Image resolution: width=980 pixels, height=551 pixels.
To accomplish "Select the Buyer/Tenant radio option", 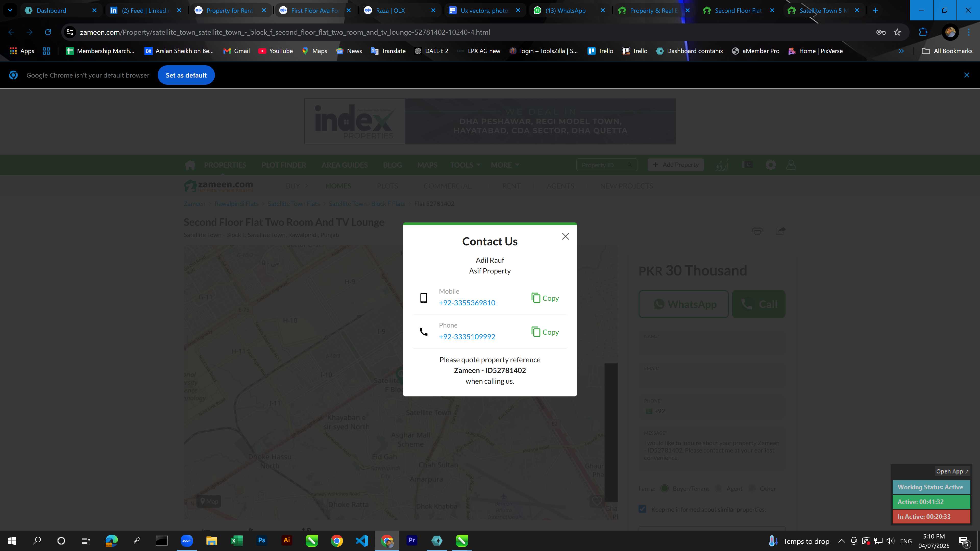I will [664, 488].
